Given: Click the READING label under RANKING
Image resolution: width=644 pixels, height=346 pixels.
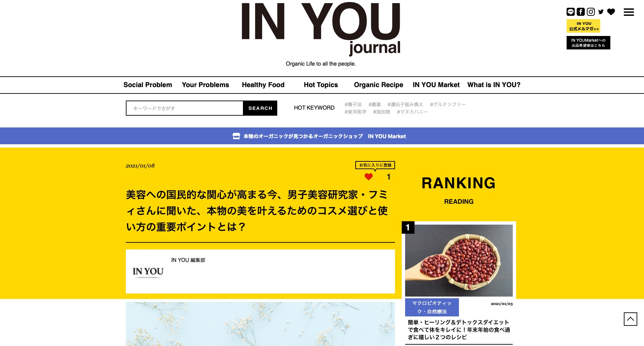Looking at the screenshot, I should (x=459, y=201).
